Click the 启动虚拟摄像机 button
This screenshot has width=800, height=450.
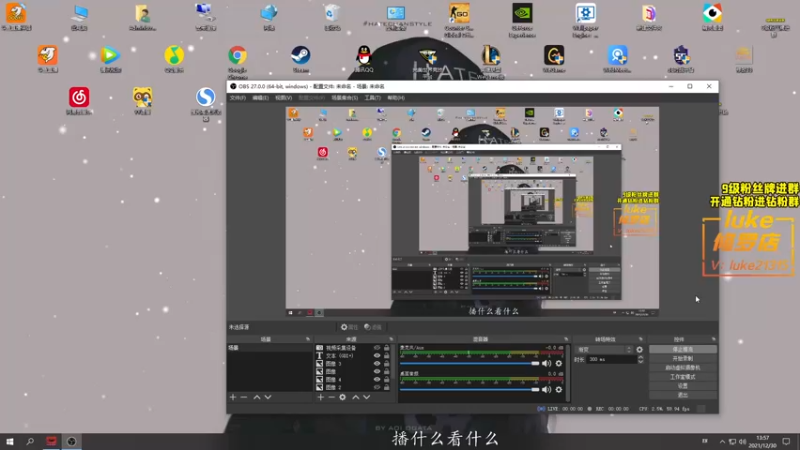(x=683, y=368)
